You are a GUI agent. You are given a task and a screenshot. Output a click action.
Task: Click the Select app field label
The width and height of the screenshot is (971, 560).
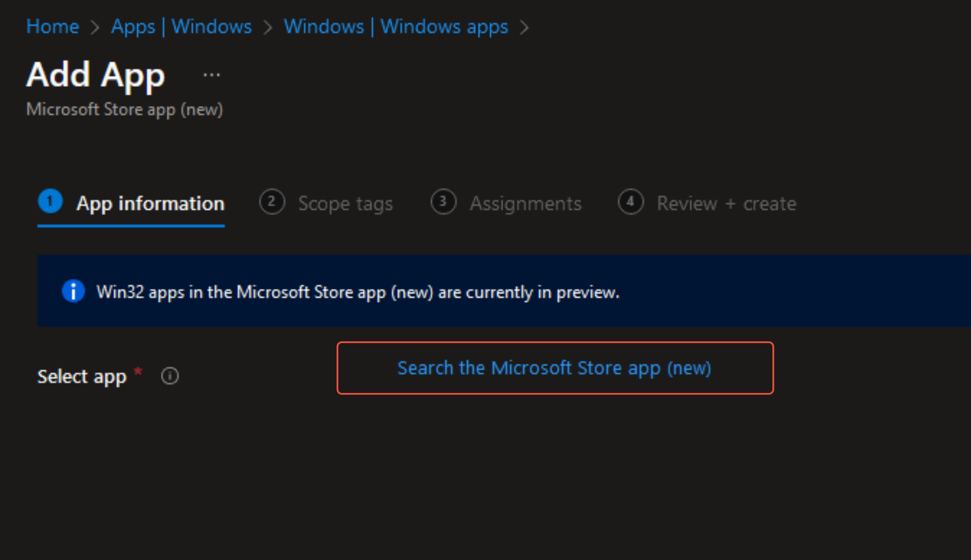click(x=81, y=376)
